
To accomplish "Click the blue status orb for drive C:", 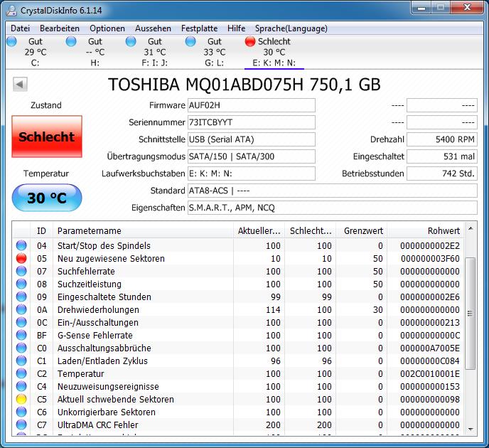I will 12,41.
